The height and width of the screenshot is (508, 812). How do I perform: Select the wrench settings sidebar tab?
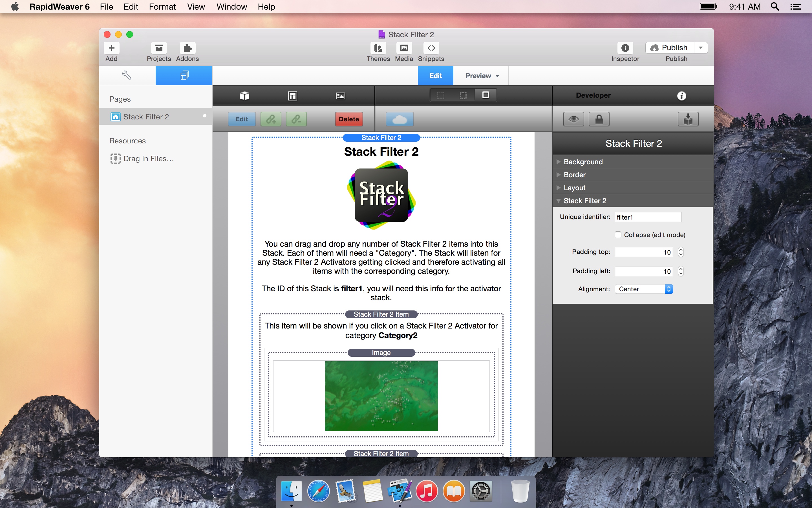click(x=127, y=75)
